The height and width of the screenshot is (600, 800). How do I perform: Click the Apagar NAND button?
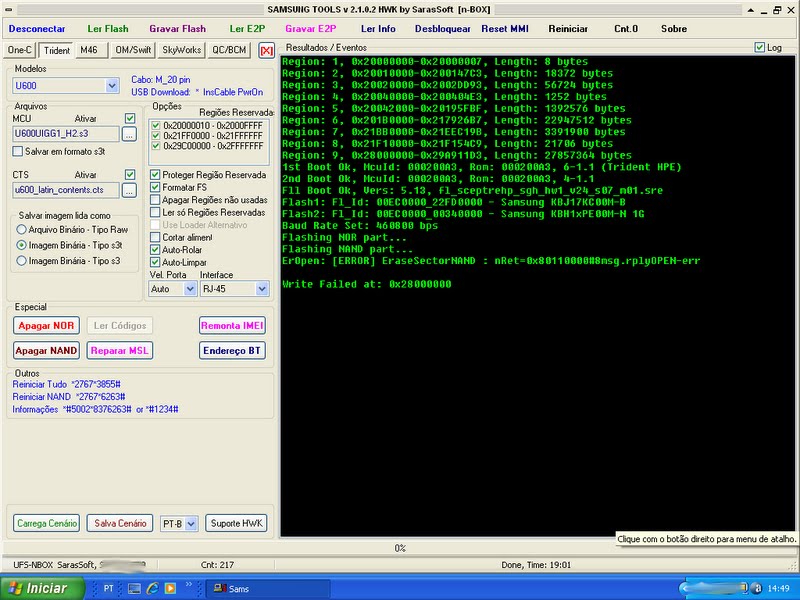46,351
